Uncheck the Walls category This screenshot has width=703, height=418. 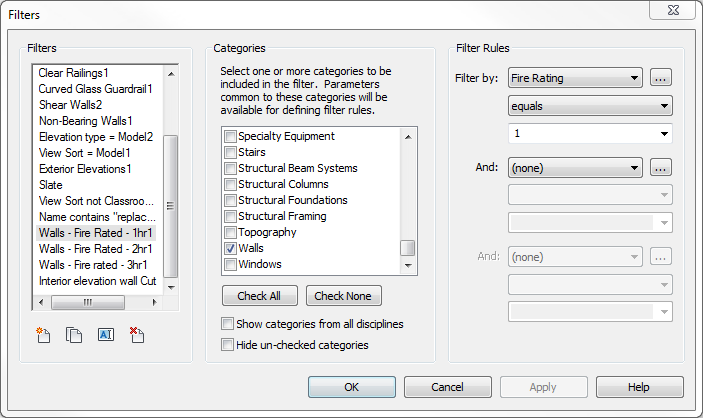pos(231,248)
